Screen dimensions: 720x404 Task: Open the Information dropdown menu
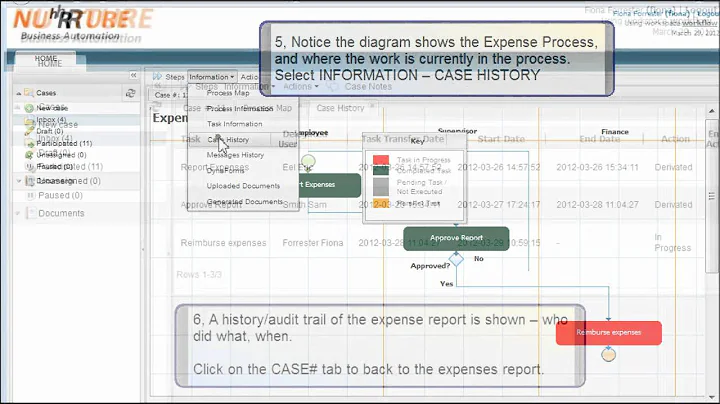(212, 77)
